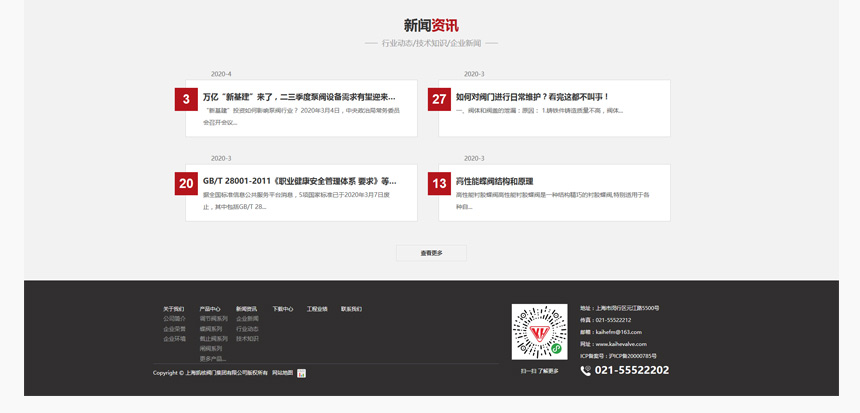The image size is (860, 413).
Task: Open 联系我们 in the footer navigation
Action: point(351,309)
